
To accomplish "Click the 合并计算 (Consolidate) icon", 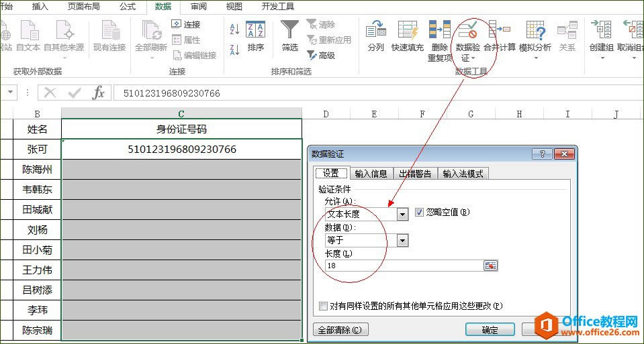I will 500,31.
